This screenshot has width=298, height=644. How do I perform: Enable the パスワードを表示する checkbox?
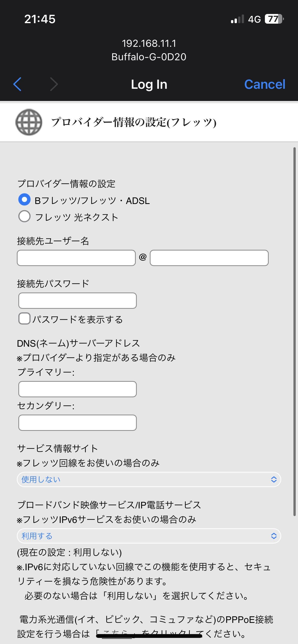tap(24, 319)
